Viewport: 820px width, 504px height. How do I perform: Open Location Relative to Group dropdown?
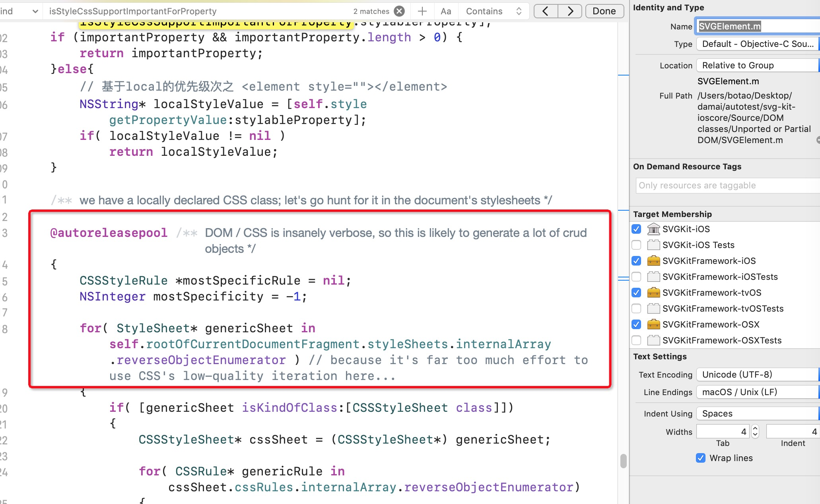[x=758, y=65]
